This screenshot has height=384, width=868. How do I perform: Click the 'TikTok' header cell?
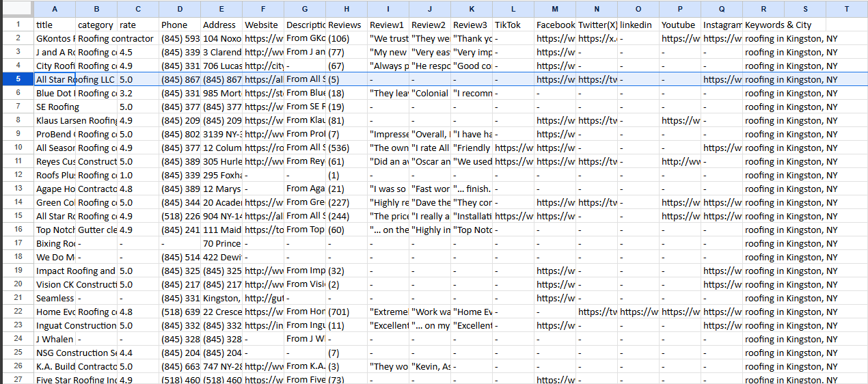click(x=513, y=25)
